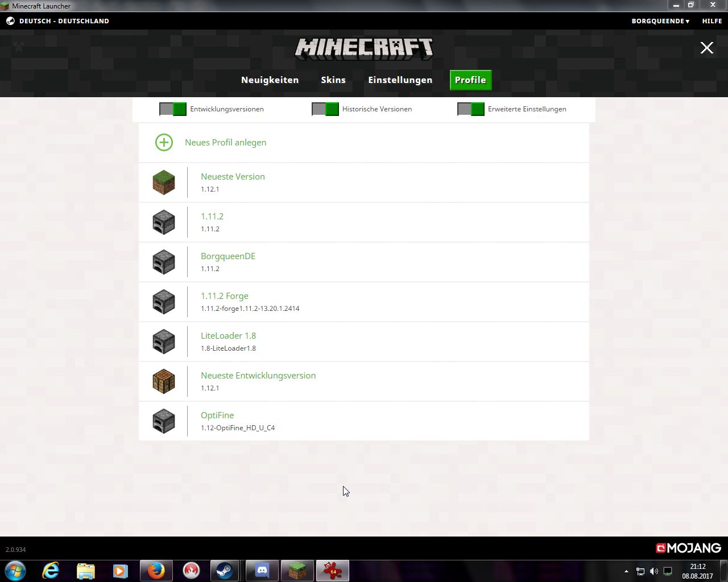Click the furnace icon beside the OptiFine profile
The image size is (728, 582).
coord(164,421)
